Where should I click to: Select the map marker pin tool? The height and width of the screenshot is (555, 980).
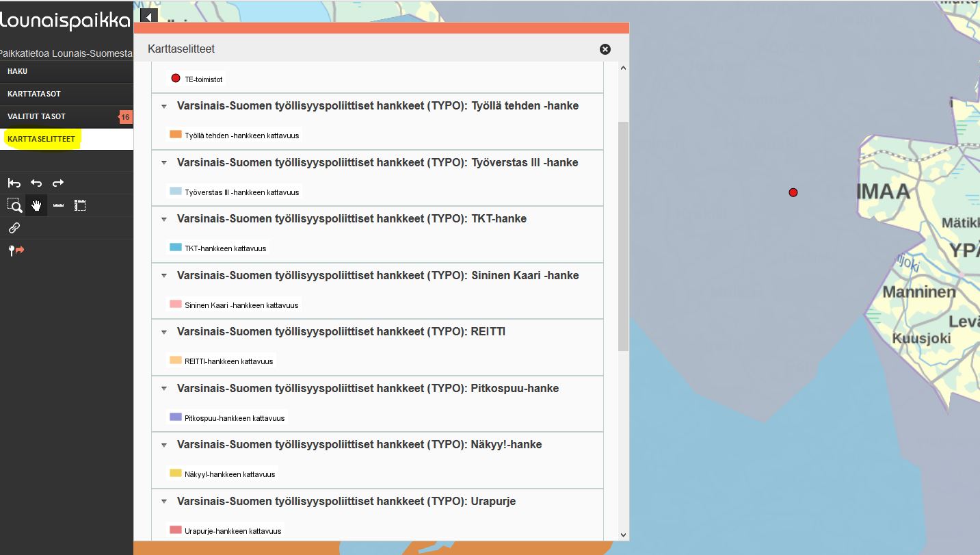pos(16,250)
